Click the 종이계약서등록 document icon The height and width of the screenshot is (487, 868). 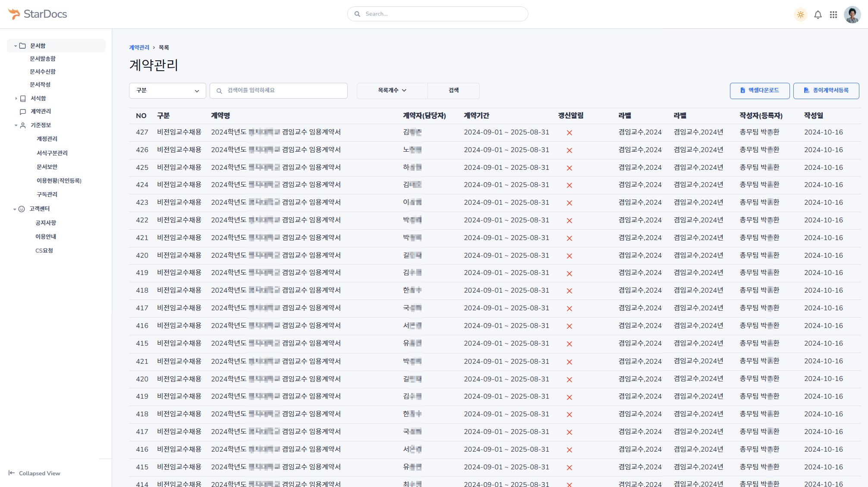(x=806, y=91)
